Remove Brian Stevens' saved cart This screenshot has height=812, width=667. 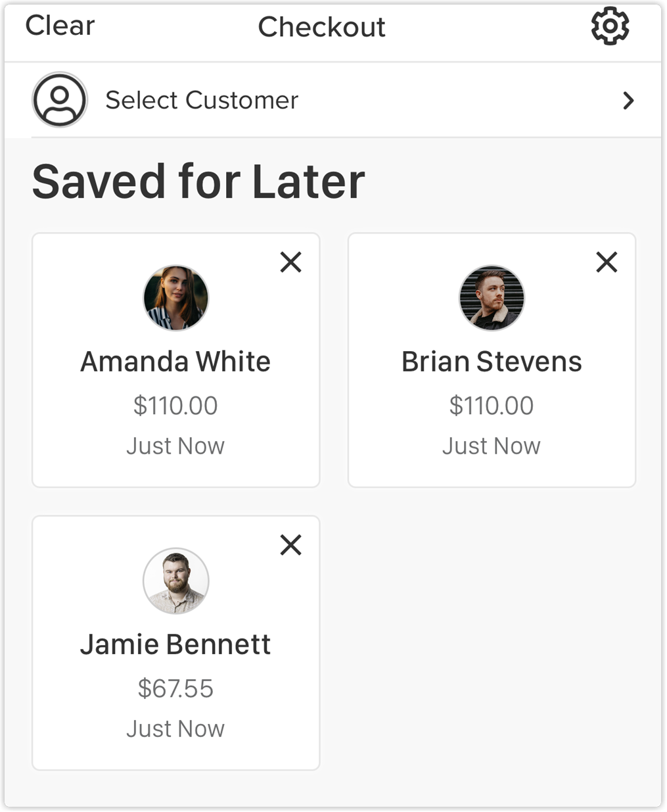coord(607,262)
